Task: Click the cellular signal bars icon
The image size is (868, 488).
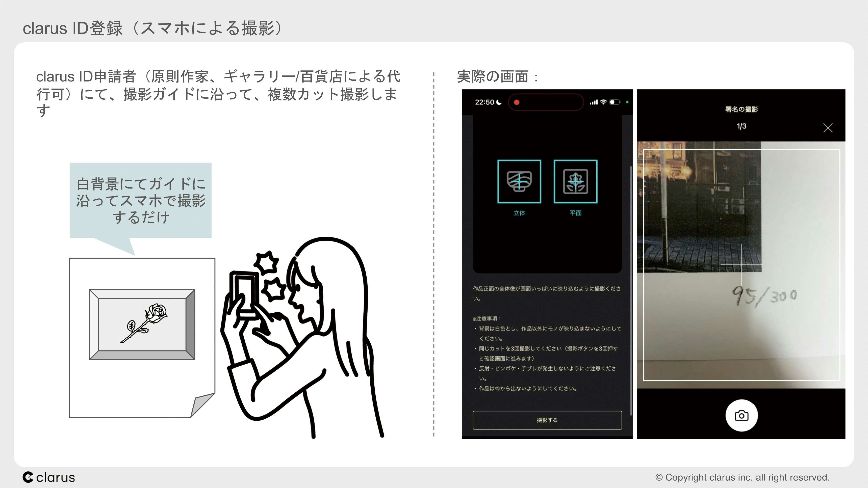Action: (x=594, y=102)
